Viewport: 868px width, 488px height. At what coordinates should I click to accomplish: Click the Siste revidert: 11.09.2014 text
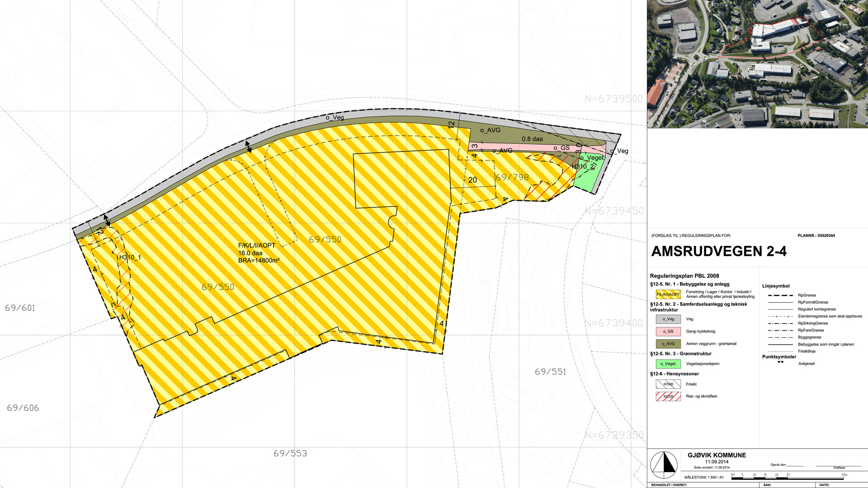712,468
